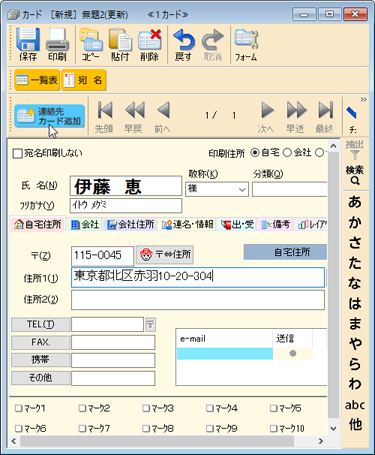The image size is (375, 455).
Task: Click the small 〒 icon beside TEL
Action: (x=151, y=325)
